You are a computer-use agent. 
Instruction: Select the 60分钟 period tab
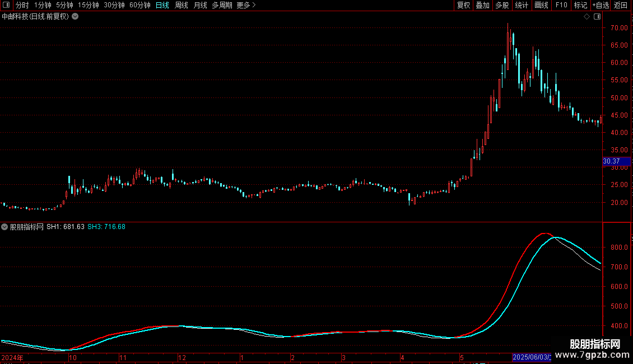tap(139, 5)
